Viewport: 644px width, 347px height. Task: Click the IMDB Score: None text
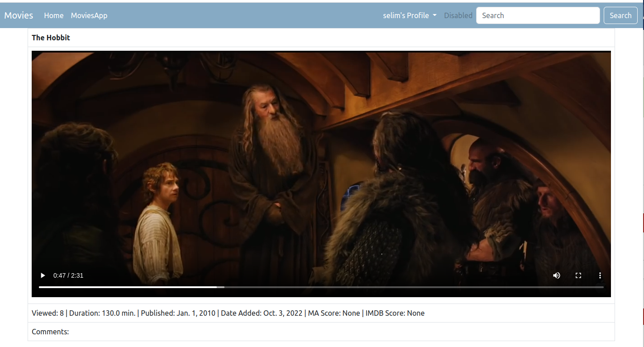pos(395,313)
